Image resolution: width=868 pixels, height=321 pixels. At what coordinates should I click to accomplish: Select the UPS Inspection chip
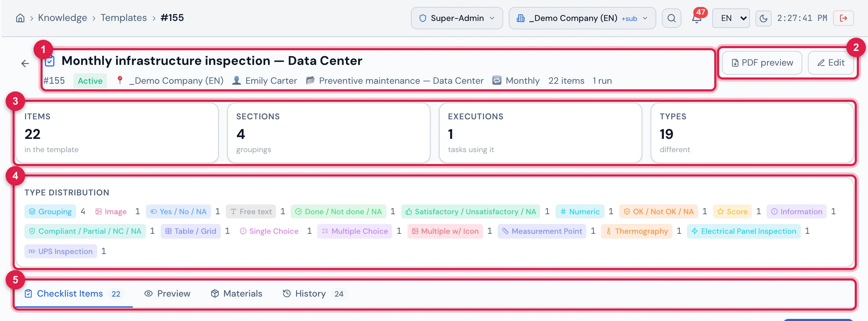coord(61,251)
